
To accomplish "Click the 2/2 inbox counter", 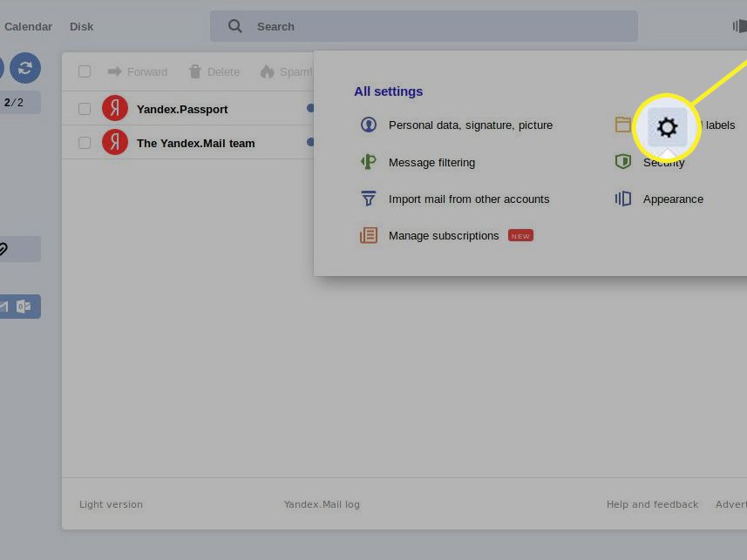I will pos(13,103).
